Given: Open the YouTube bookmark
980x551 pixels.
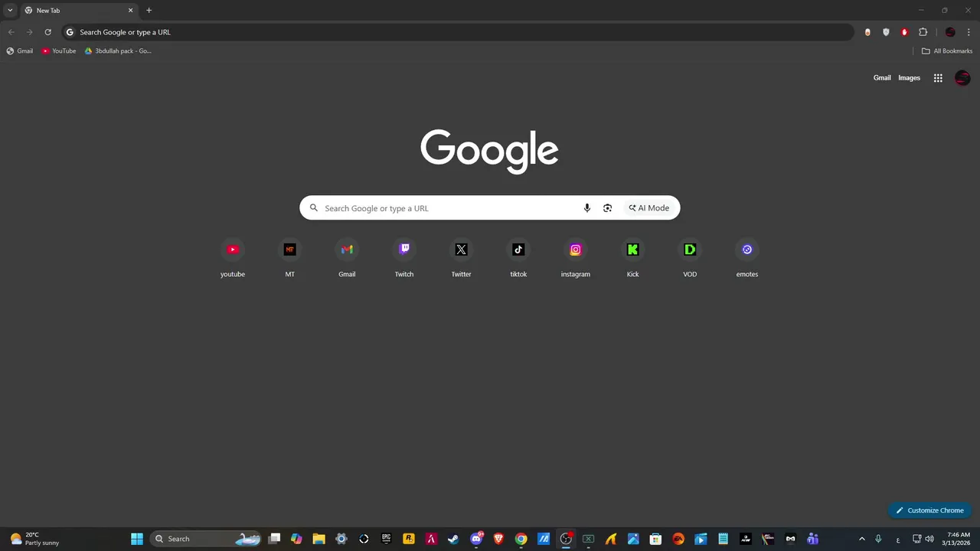Looking at the screenshot, I should [x=59, y=51].
